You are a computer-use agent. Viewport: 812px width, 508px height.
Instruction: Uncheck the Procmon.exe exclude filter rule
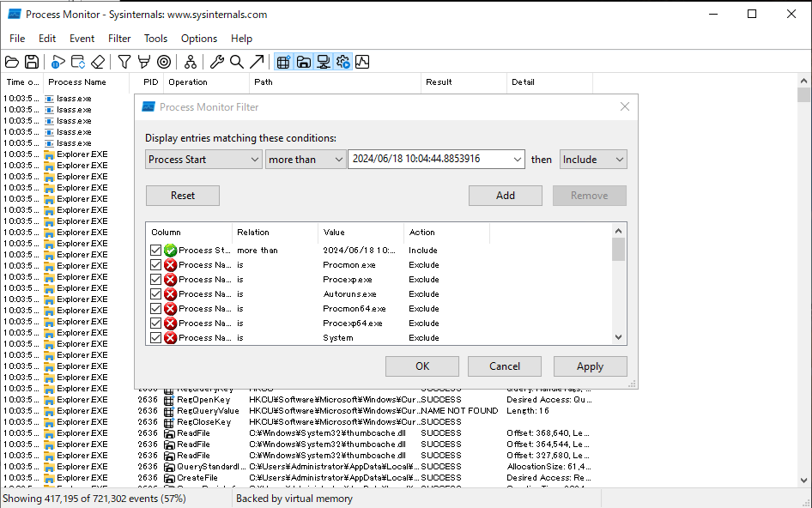[x=156, y=264]
